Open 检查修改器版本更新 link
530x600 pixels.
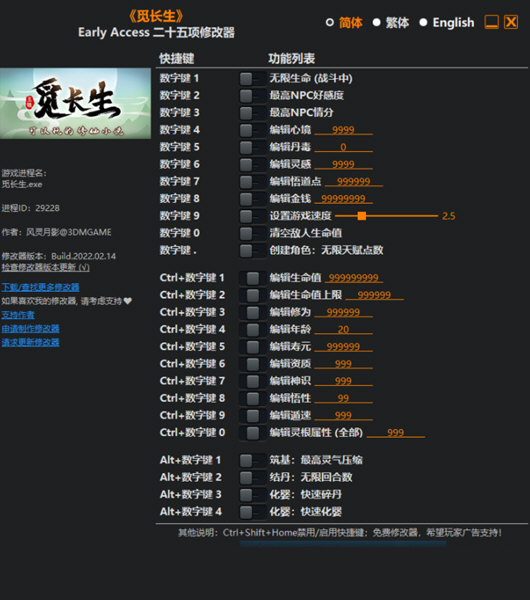point(46,267)
